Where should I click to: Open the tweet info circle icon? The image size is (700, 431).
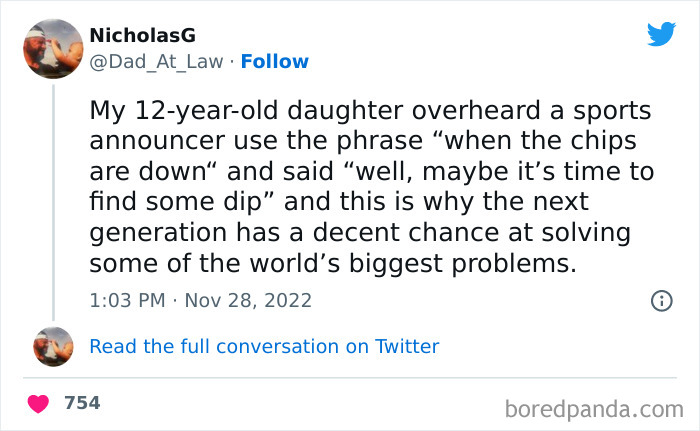pyautogui.click(x=661, y=300)
